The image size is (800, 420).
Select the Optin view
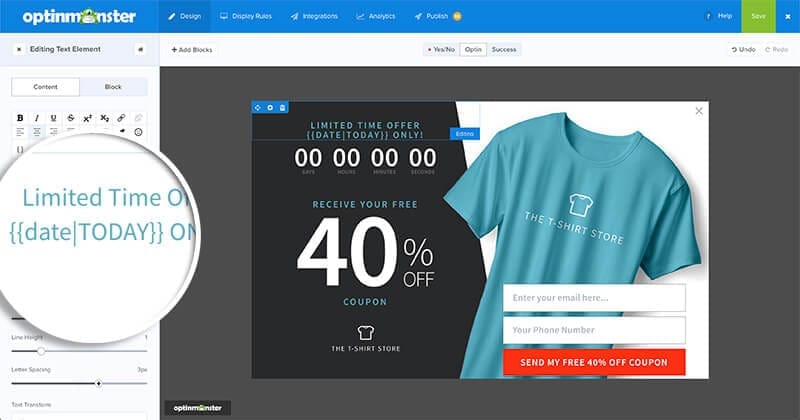click(473, 49)
